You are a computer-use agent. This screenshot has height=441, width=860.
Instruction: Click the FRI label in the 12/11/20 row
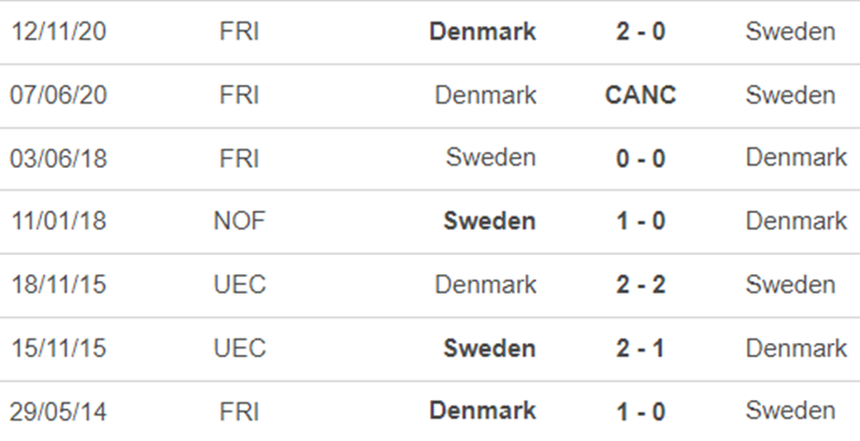pos(239,32)
